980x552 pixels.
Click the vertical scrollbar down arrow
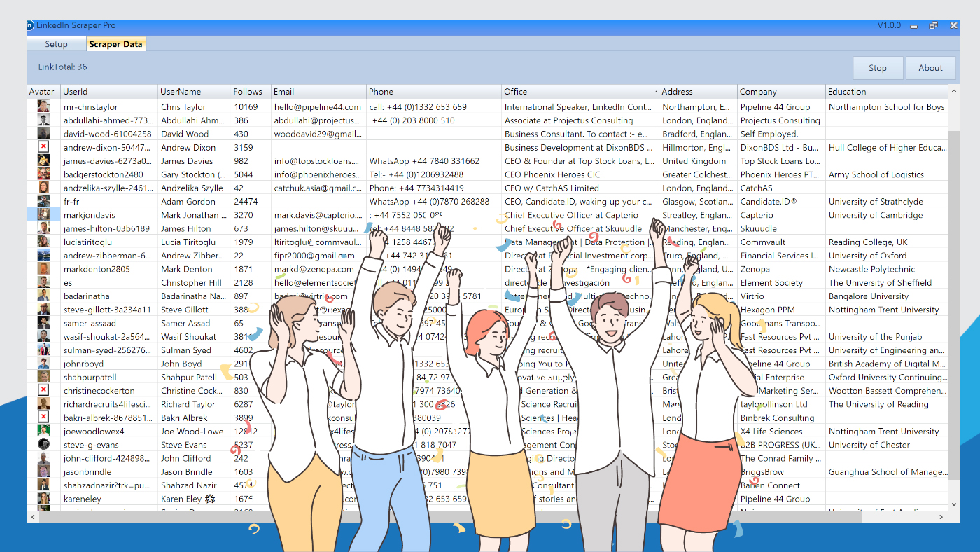point(954,504)
